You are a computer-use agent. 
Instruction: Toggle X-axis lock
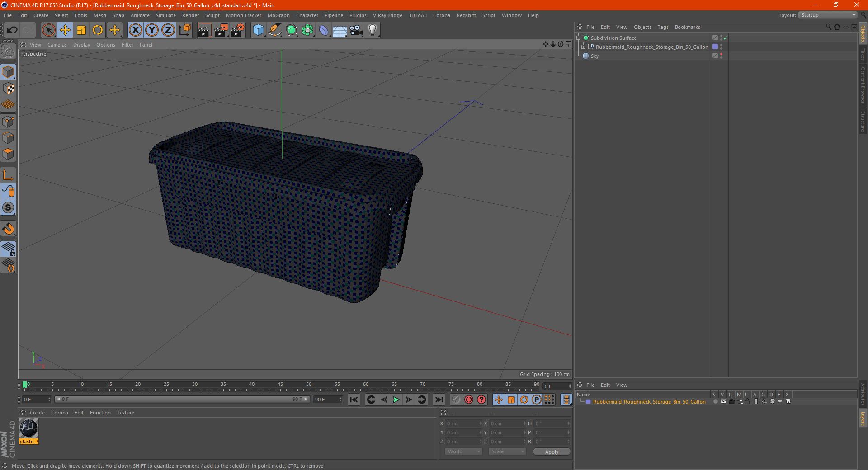pos(135,30)
